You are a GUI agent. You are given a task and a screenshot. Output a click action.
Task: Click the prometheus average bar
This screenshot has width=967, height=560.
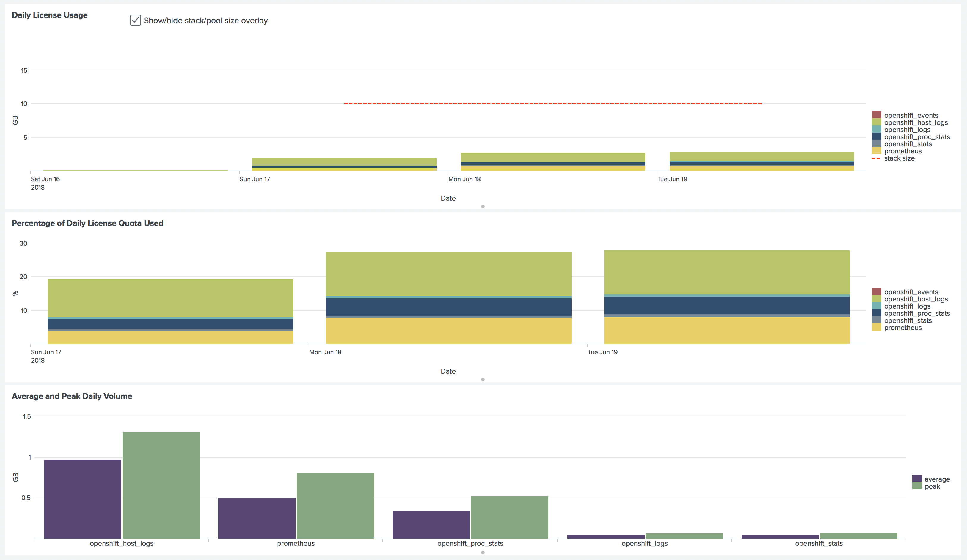click(x=257, y=518)
